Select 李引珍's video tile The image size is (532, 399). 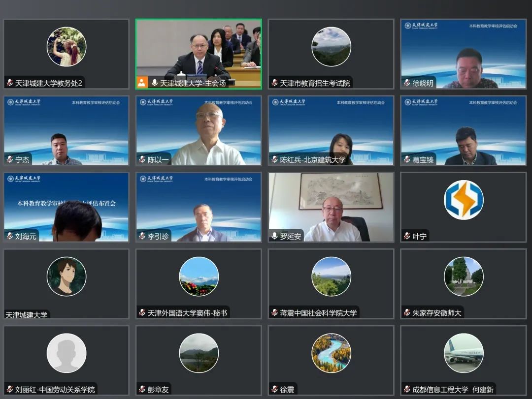click(199, 207)
